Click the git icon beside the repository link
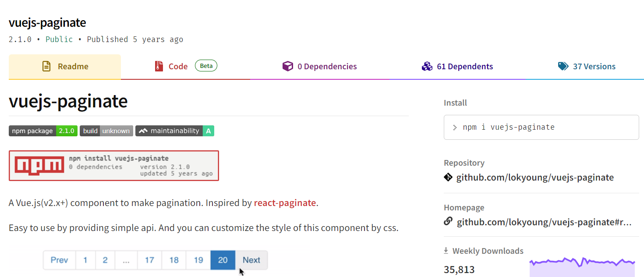Screen dimensions: 644x277 (448, 178)
